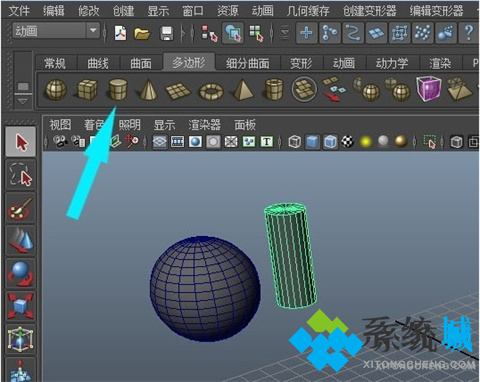Switch to the 常规 shelf tab

(55, 63)
